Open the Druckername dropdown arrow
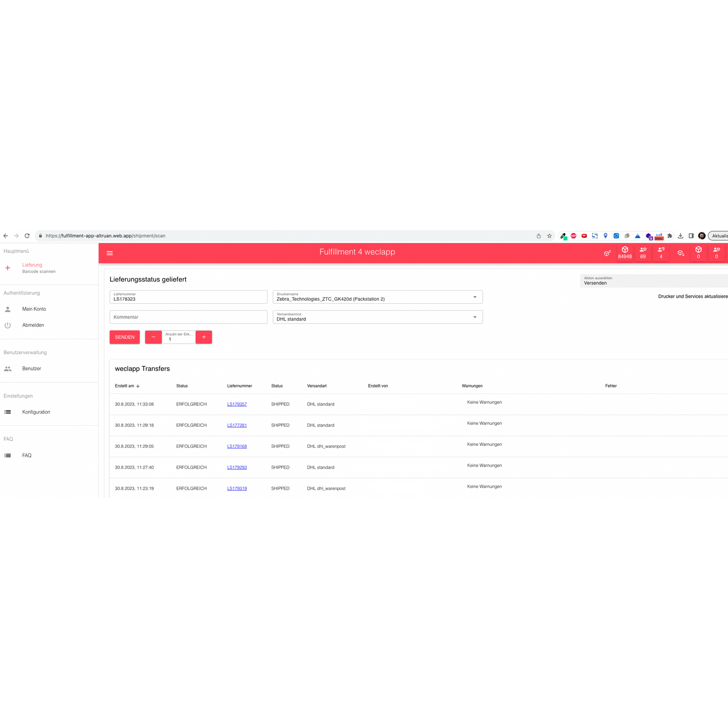Image resolution: width=728 pixels, height=728 pixels. click(474, 297)
